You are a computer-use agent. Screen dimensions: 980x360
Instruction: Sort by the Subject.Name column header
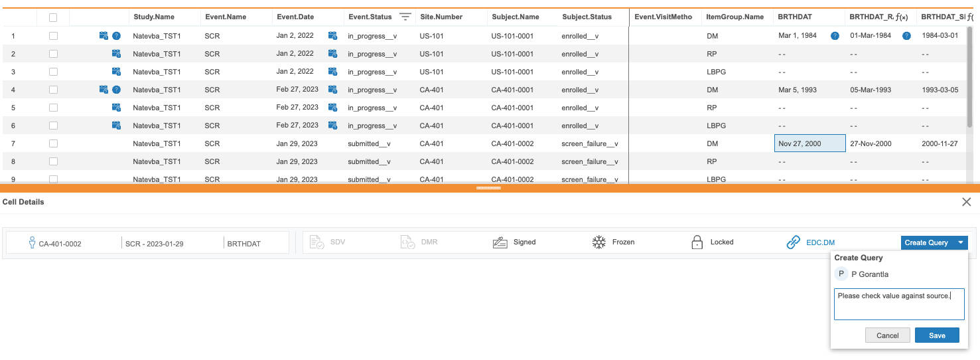tap(515, 17)
